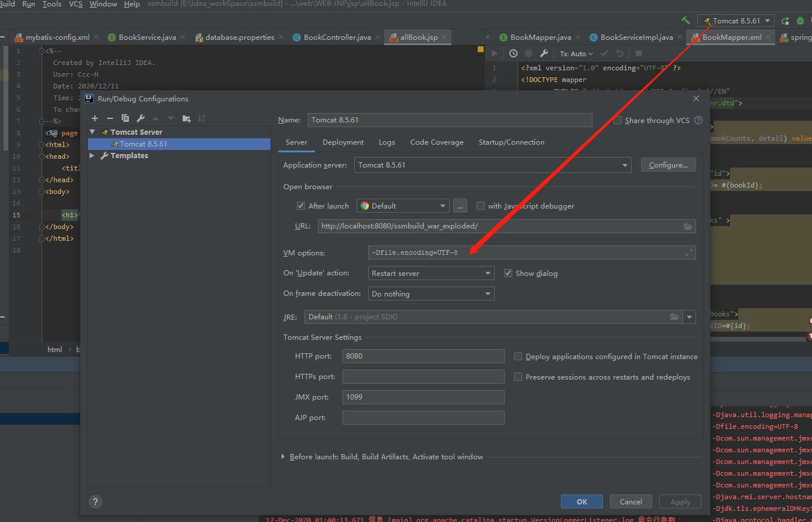Uncheck the After launch checkbox
The image size is (812, 522).
tap(301, 206)
